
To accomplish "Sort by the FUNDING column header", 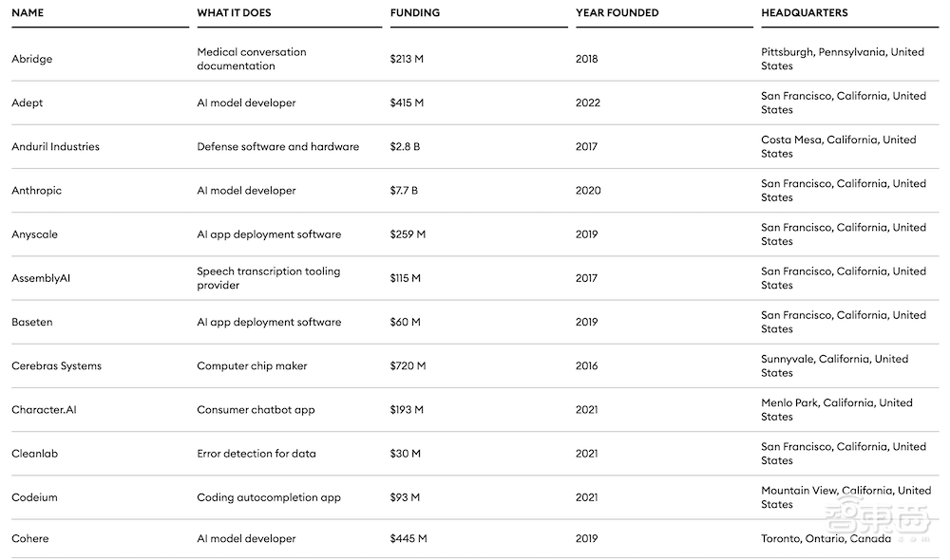I will pyautogui.click(x=415, y=13).
